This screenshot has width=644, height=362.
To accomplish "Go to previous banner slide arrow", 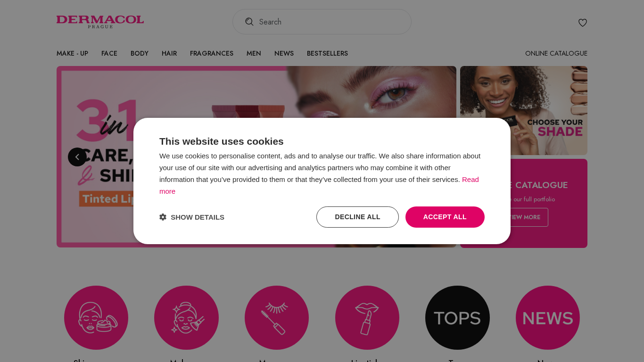I will coord(77,157).
